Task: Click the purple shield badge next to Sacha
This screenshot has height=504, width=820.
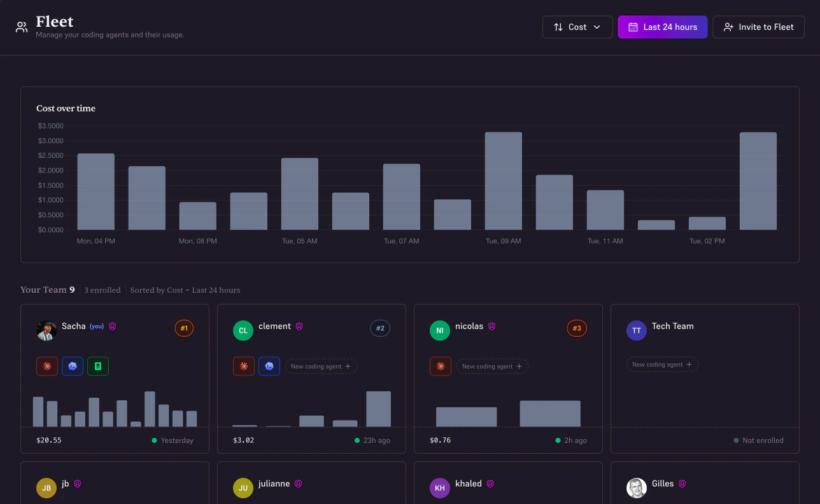Action: pos(112,326)
